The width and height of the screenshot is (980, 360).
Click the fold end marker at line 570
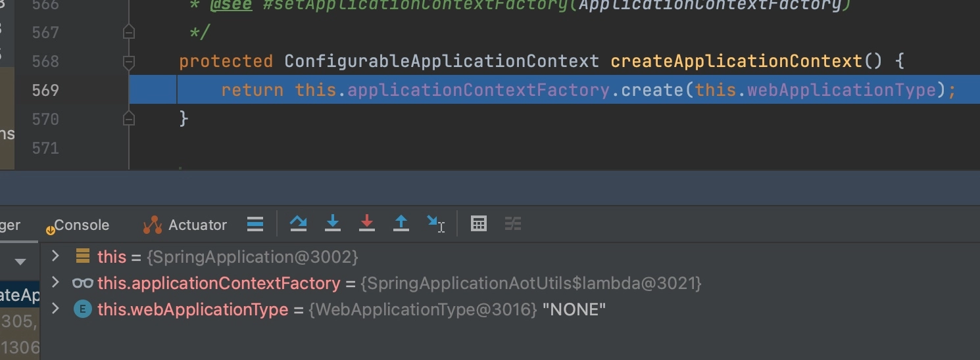point(129,118)
